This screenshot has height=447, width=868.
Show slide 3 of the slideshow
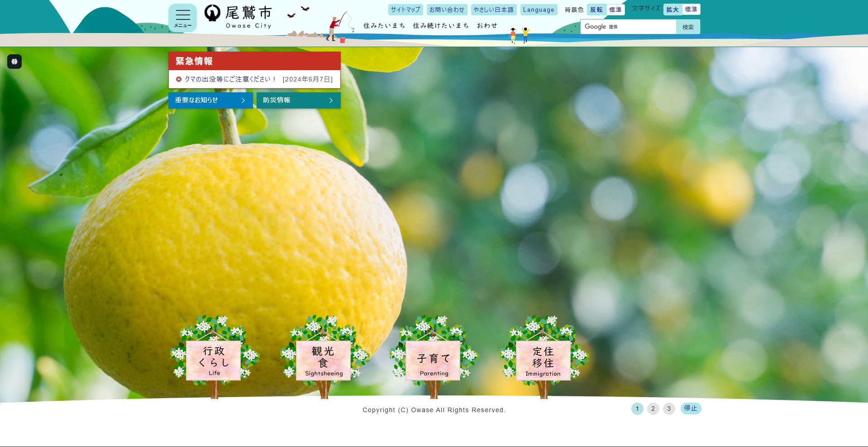[669, 409]
